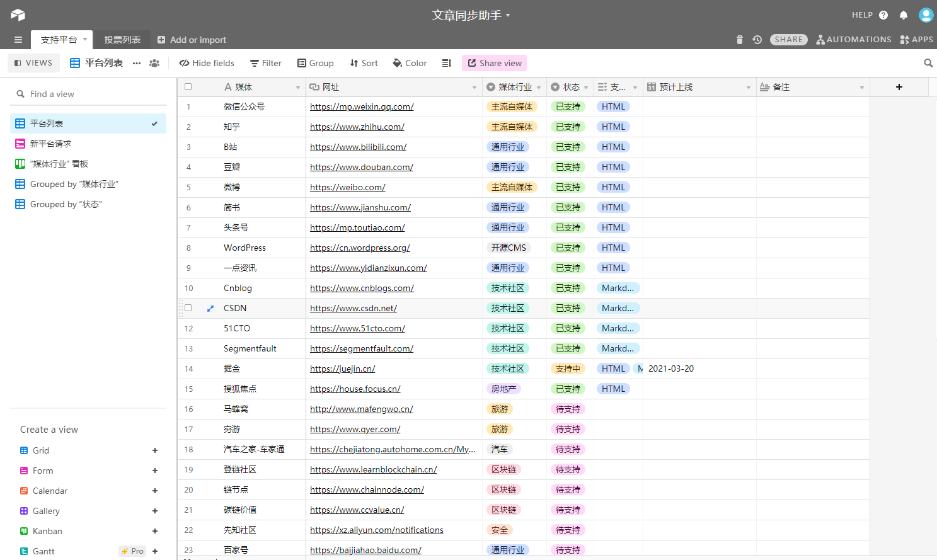Click the search magnifier icon

click(928, 63)
